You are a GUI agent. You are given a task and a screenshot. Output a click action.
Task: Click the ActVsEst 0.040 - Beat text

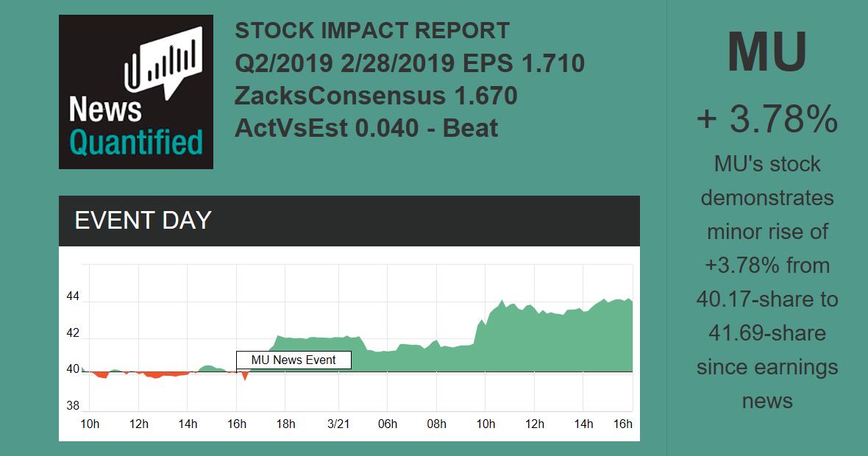pyautogui.click(x=366, y=128)
